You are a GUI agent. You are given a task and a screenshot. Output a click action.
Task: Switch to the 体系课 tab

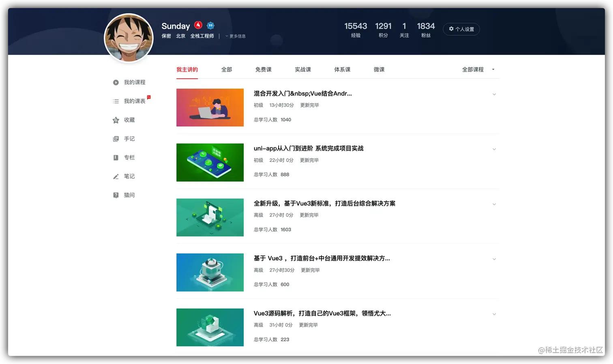point(342,69)
